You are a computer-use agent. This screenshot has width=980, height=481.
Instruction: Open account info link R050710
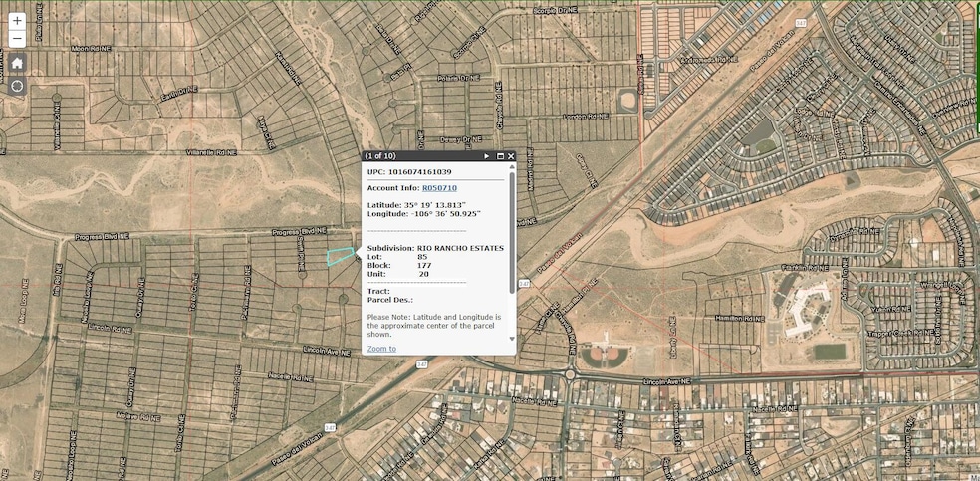[439, 188]
